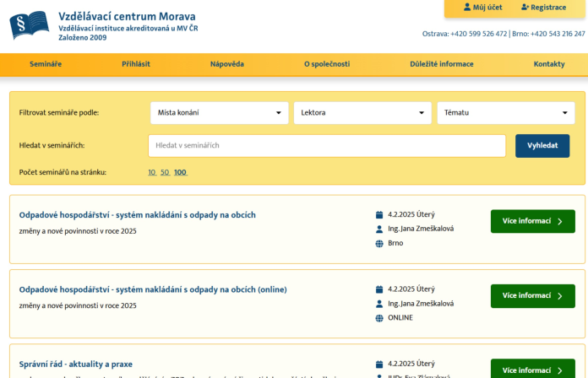The height and width of the screenshot is (378, 588).
Task: Focus the Hledat v seminářích search field
Action: pyautogui.click(x=327, y=146)
